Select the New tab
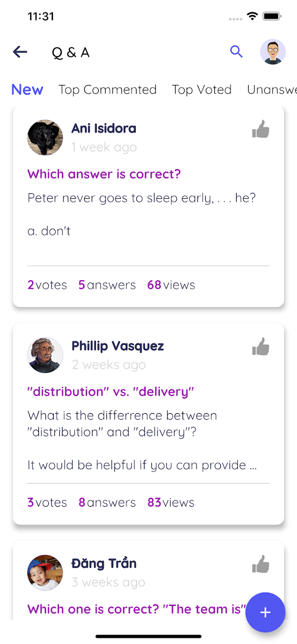Viewport: 297px width, 644px height. click(x=27, y=90)
